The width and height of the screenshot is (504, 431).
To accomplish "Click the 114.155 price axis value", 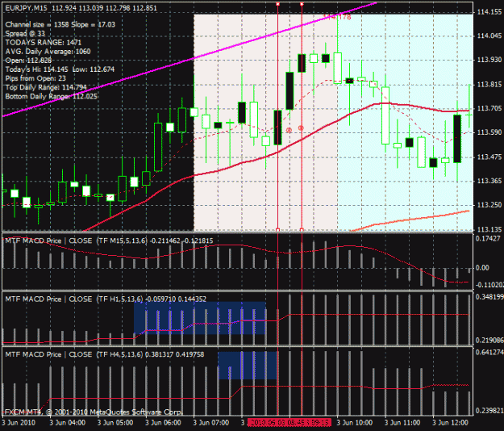I will coord(489,12).
